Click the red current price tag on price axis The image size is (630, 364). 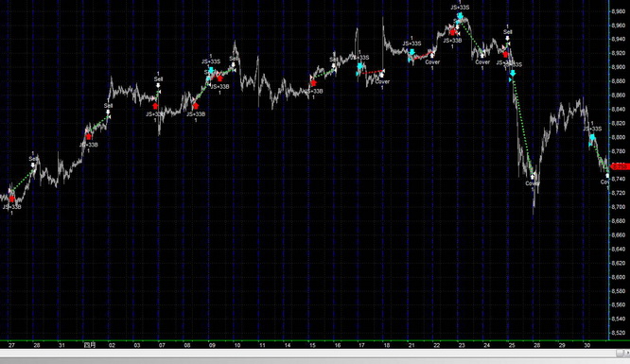click(x=620, y=166)
